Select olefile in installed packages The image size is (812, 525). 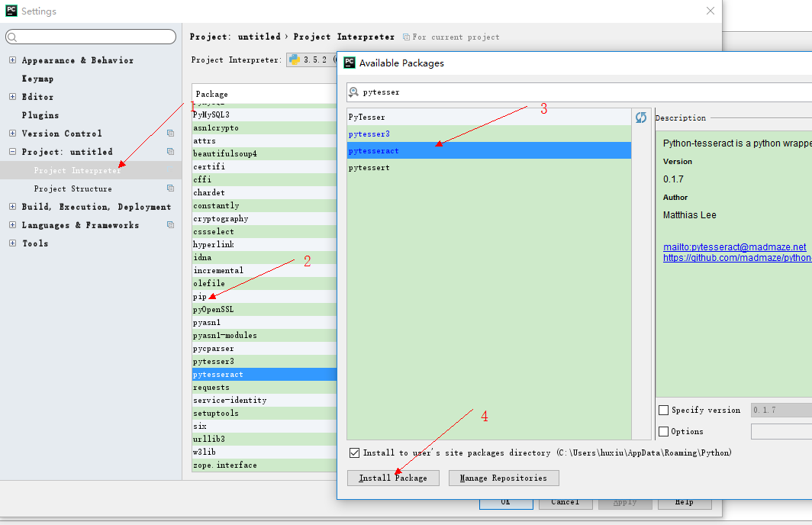(x=264, y=283)
